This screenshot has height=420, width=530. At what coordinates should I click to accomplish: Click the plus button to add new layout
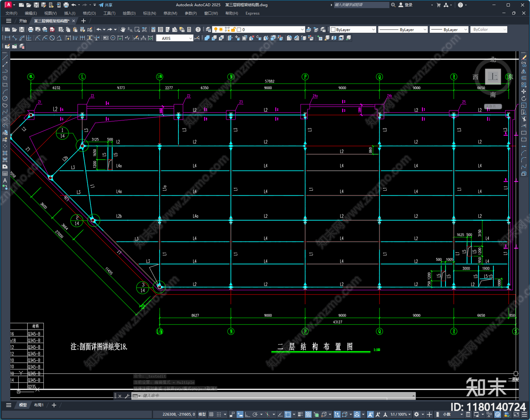tap(54, 405)
